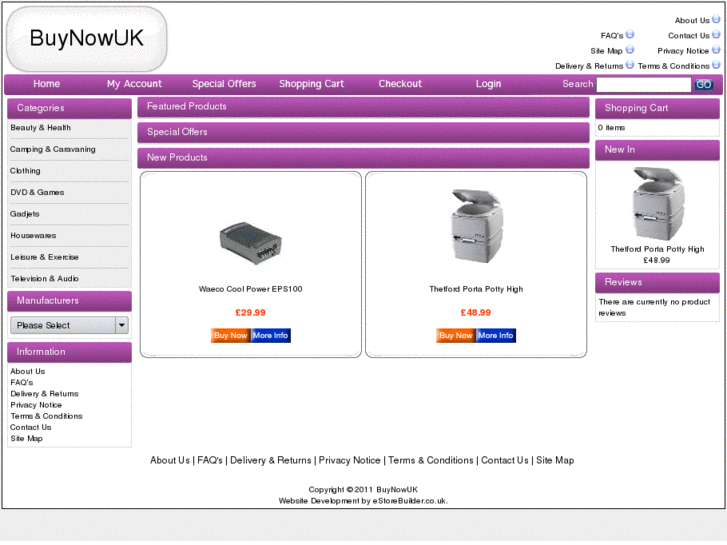Click Terms & Conditions in the footer links
The height and width of the screenshot is (545, 727).
point(431,461)
